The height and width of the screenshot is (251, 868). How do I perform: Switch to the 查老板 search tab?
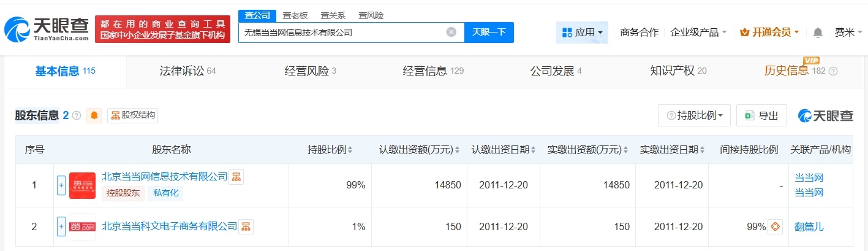[295, 15]
